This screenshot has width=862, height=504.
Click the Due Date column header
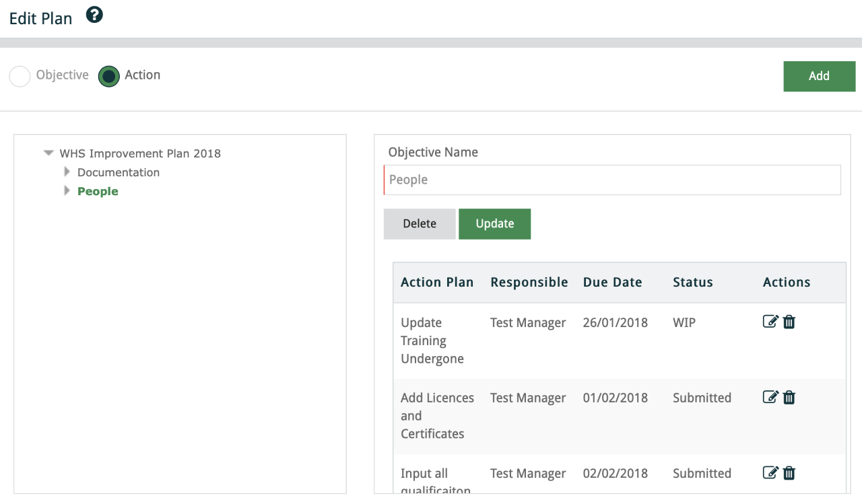point(612,283)
